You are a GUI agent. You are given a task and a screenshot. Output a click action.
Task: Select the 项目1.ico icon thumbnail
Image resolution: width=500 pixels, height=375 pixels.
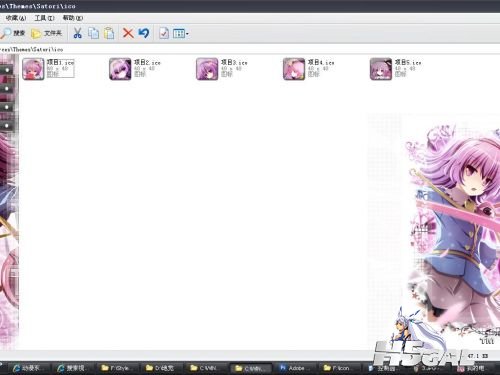(x=33, y=69)
